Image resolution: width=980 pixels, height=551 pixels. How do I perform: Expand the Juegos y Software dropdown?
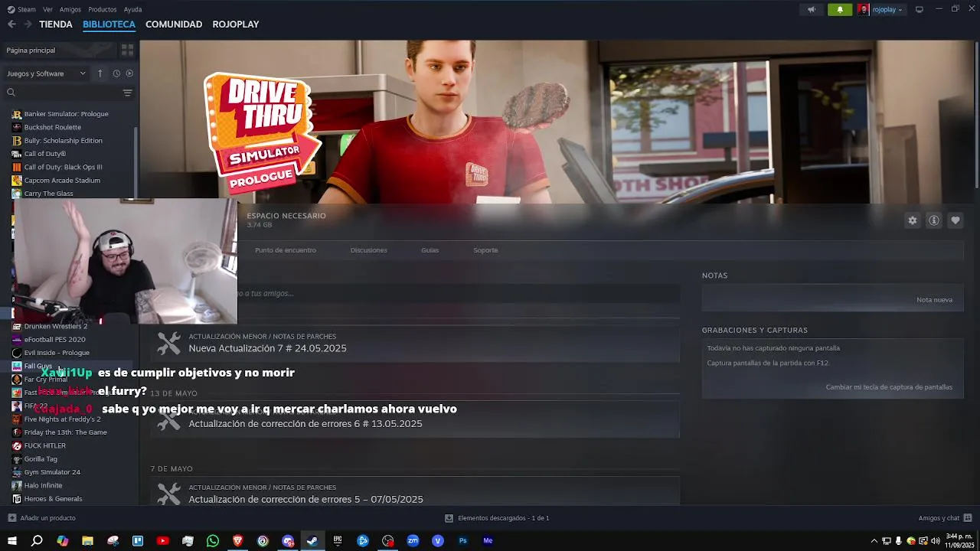tap(46, 73)
